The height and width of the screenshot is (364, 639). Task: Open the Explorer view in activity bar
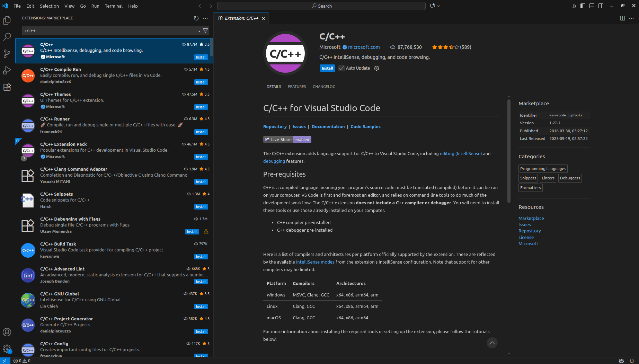[x=7, y=20]
